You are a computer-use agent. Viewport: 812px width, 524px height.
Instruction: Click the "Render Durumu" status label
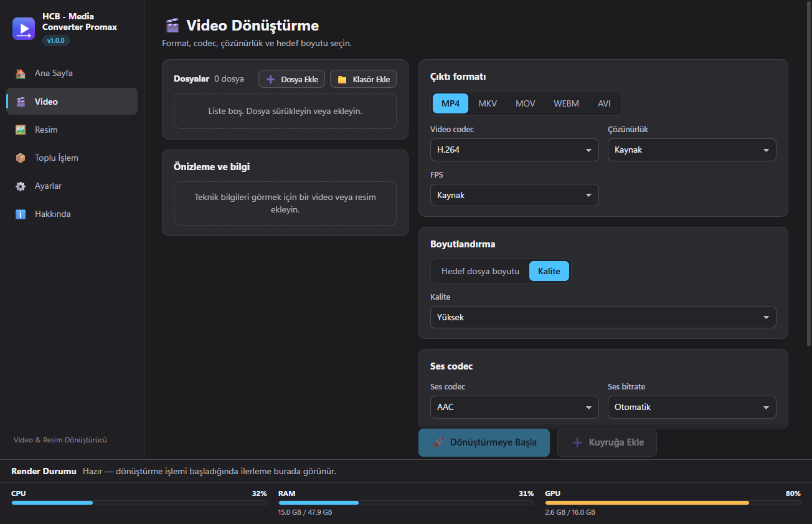coord(44,472)
